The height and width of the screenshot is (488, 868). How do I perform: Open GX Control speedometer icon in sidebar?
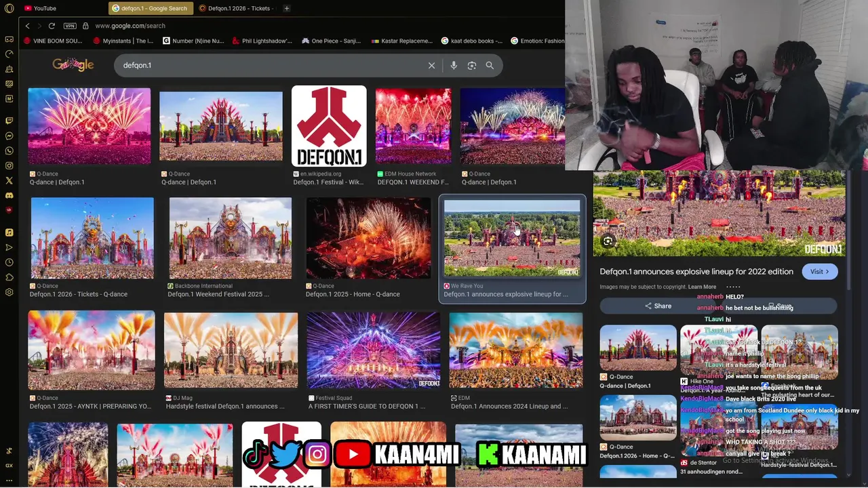(9, 54)
